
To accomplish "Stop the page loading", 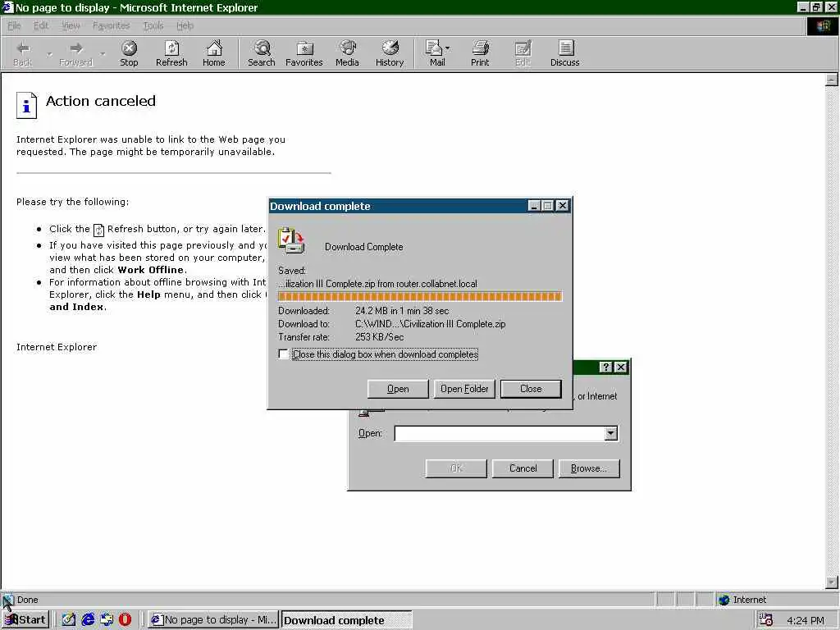I will pos(129,53).
